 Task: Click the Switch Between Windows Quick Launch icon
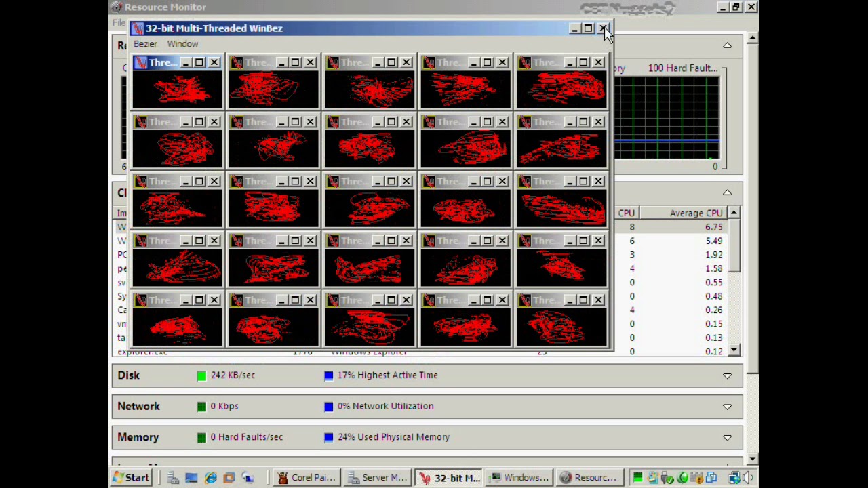229,478
